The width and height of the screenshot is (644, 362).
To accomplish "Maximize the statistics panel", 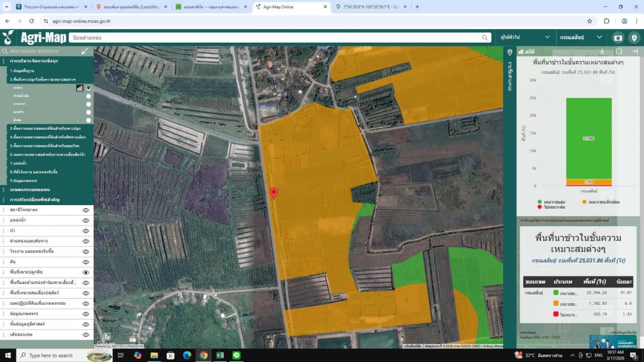I will [619, 51].
